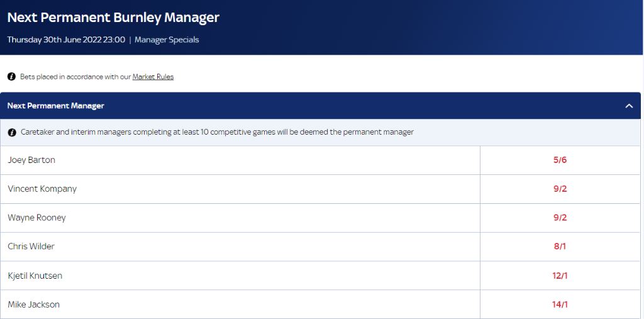The width and height of the screenshot is (644, 319).
Task: Click the Thursday 30th June 2022 date text
Action: pyautogui.click(x=66, y=40)
